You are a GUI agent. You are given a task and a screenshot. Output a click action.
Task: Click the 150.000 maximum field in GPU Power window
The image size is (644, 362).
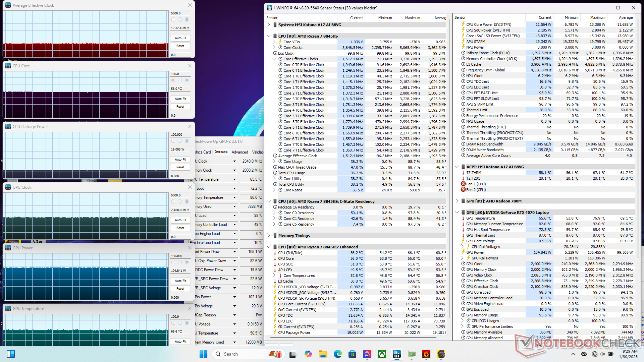(x=180, y=256)
